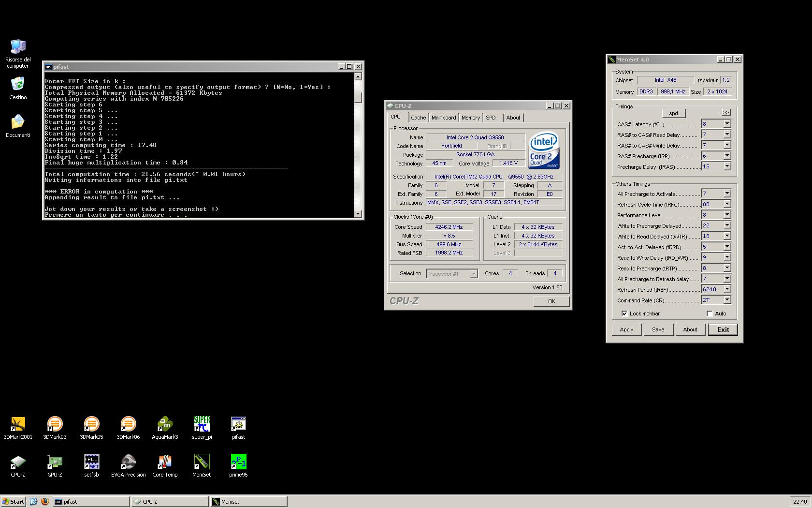Switch to the Cache tab in CPU-Z

tap(419, 118)
